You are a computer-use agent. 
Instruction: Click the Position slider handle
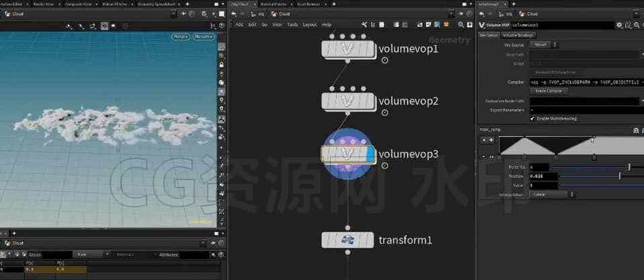(620, 176)
